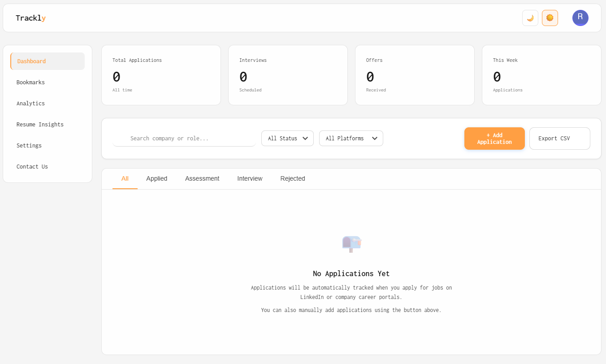Open Settings from the sidebar

click(x=29, y=145)
